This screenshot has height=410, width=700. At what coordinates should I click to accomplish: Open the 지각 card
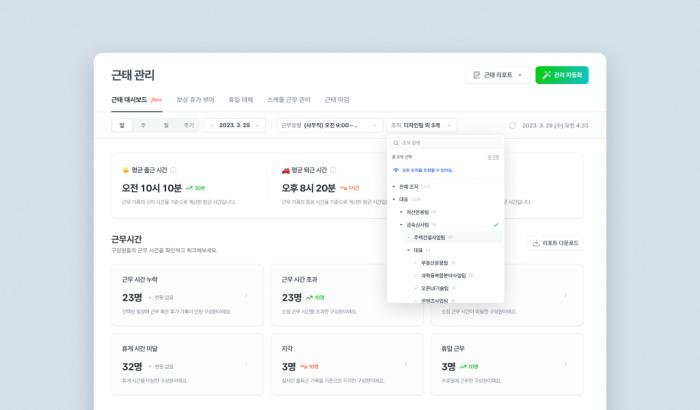click(x=347, y=364)
